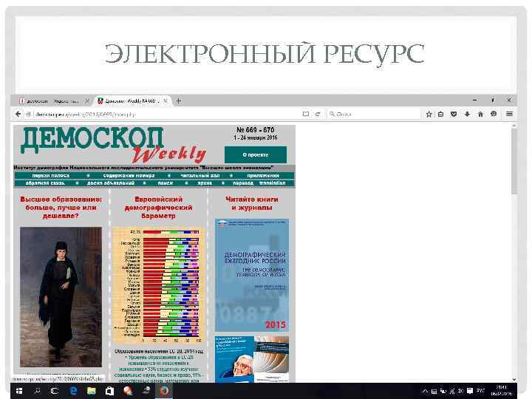Open the chat smiley icon in toolbar

[x=494, y=114]
